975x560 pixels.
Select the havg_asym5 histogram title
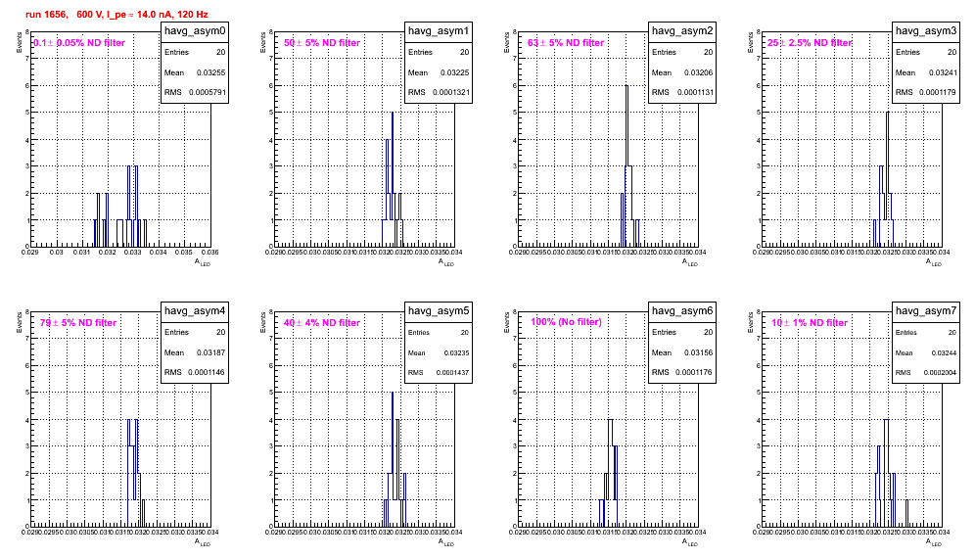(439, 311)
